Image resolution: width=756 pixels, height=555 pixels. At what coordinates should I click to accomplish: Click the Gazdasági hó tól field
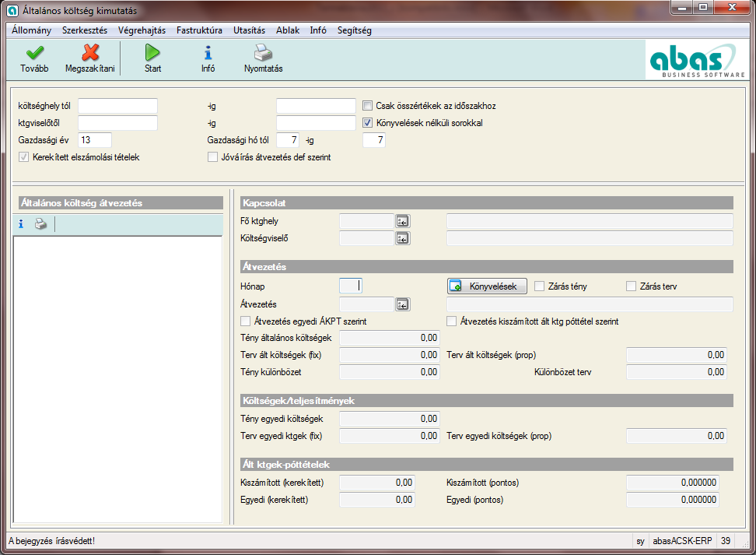pyautogui.click(x=287, y=140)
